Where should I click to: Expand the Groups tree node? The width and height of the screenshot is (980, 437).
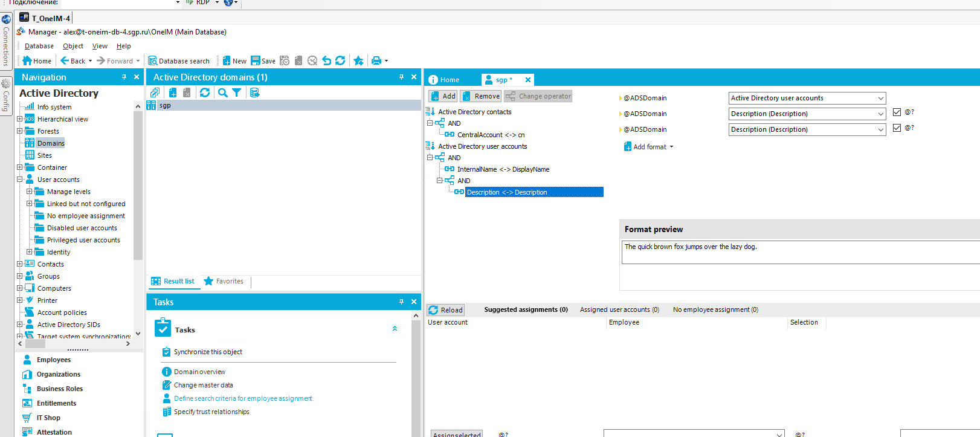(19, 276)
